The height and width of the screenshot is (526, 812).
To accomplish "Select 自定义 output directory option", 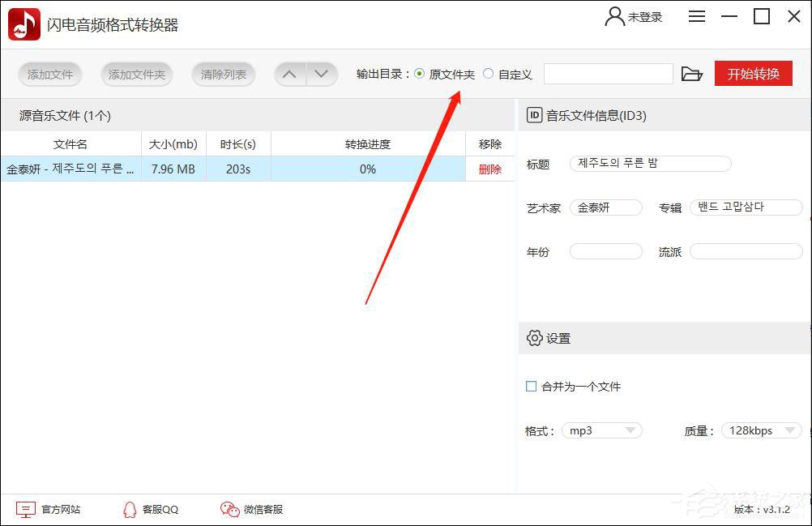I will (487, 74).
